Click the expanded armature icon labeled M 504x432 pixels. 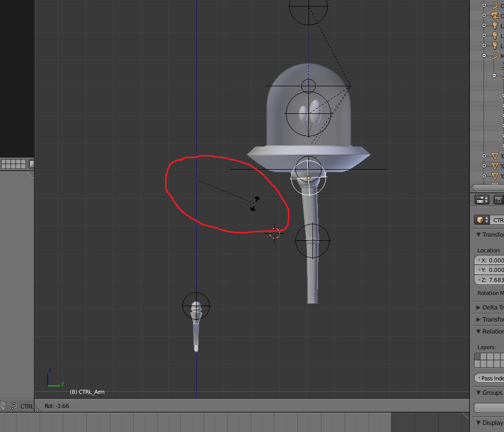click(x=495, y=56)
